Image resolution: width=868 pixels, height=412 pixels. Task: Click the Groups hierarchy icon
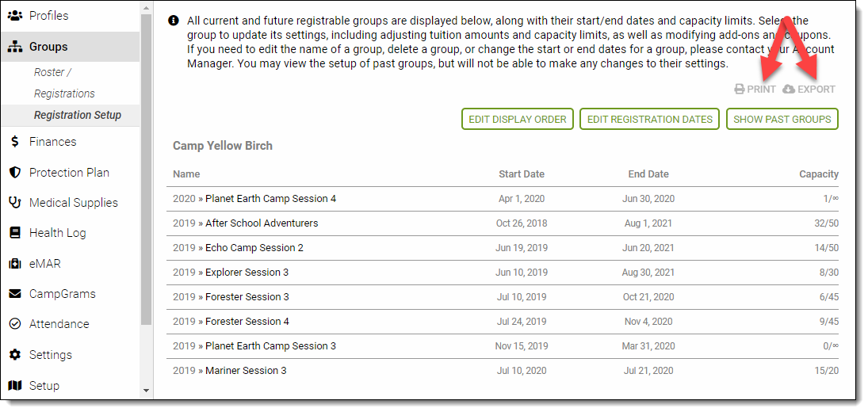pos(14,47)
